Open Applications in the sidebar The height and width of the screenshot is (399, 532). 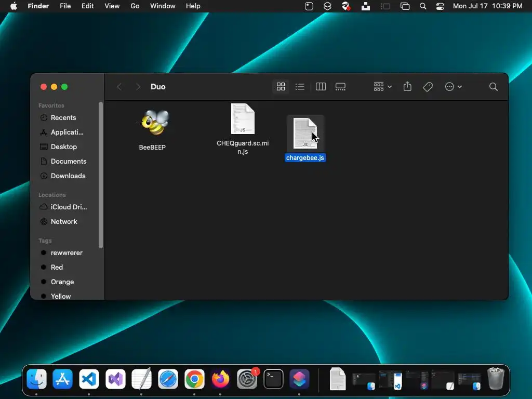(x=67, y=132)
